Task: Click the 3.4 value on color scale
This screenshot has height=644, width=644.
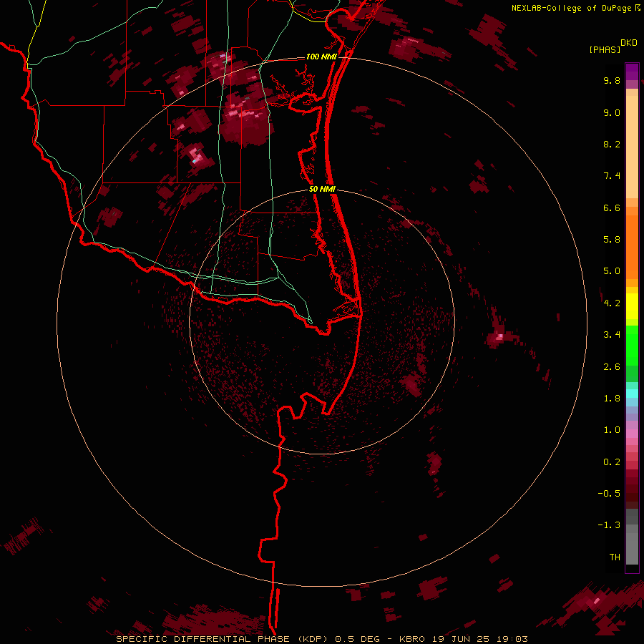Action: pyautogui.click(x=612, y=335)
